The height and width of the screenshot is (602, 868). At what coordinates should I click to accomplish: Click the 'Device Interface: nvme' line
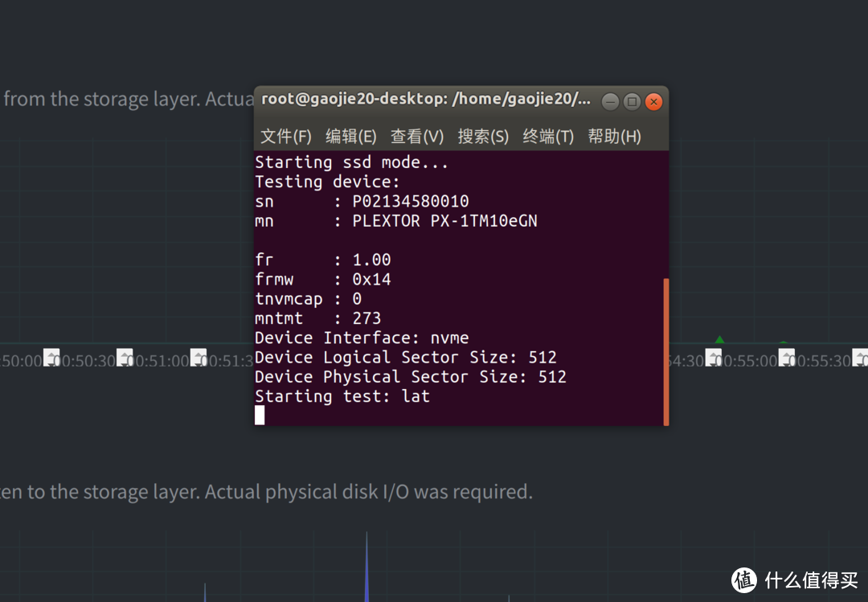point(362,338)
